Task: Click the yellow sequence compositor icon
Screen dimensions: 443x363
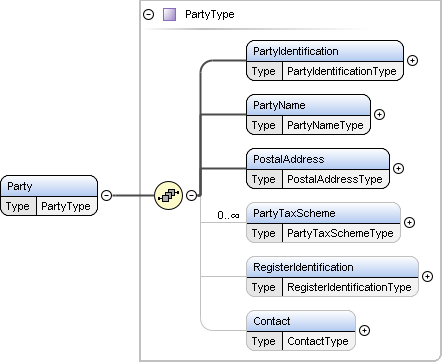Action: pyautogui.click(x=169, y=195)
